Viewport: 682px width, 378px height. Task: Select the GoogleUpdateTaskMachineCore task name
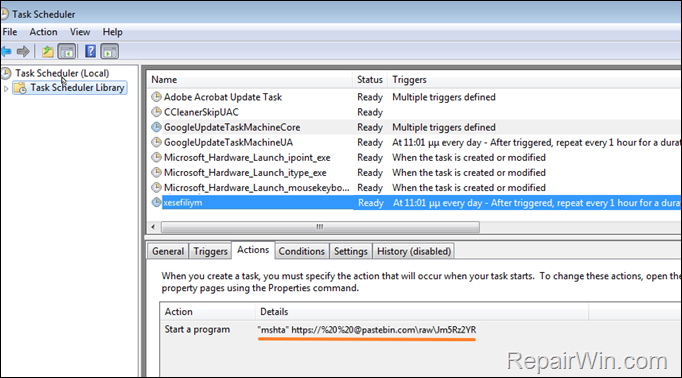[x=232, y=127]
